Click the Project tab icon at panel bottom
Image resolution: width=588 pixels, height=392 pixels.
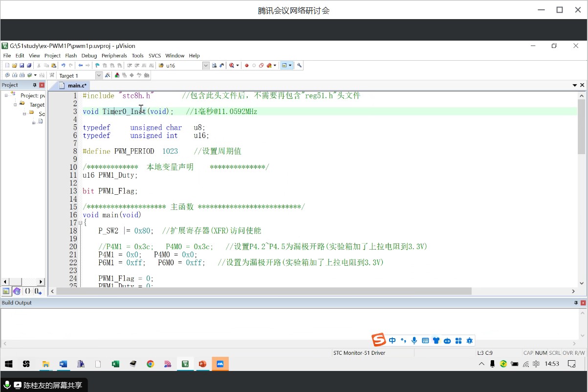coord(6,291)
